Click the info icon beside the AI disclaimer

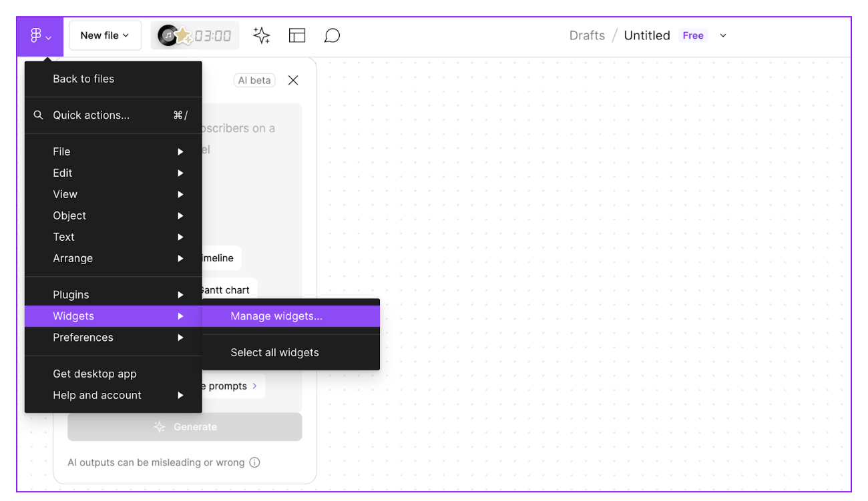254,462
